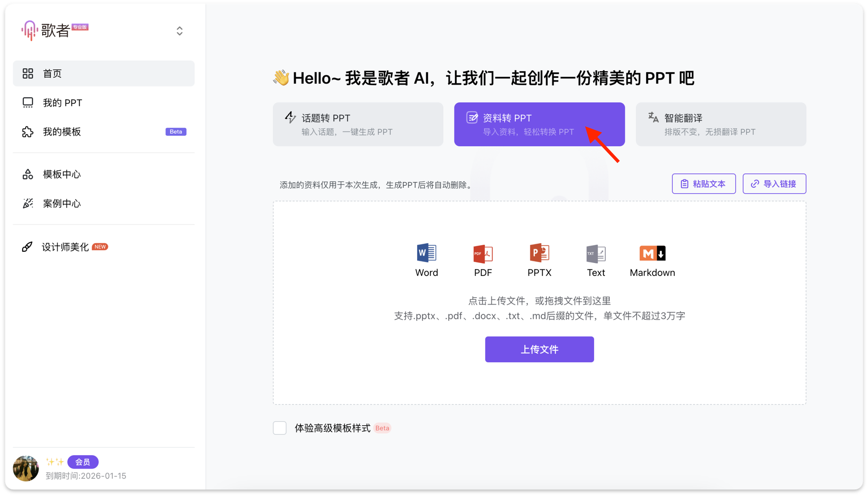Click the 上传文件 upload button
This screenshot has height=496, width=868.
pyautogui.click(x=539, y=349)
